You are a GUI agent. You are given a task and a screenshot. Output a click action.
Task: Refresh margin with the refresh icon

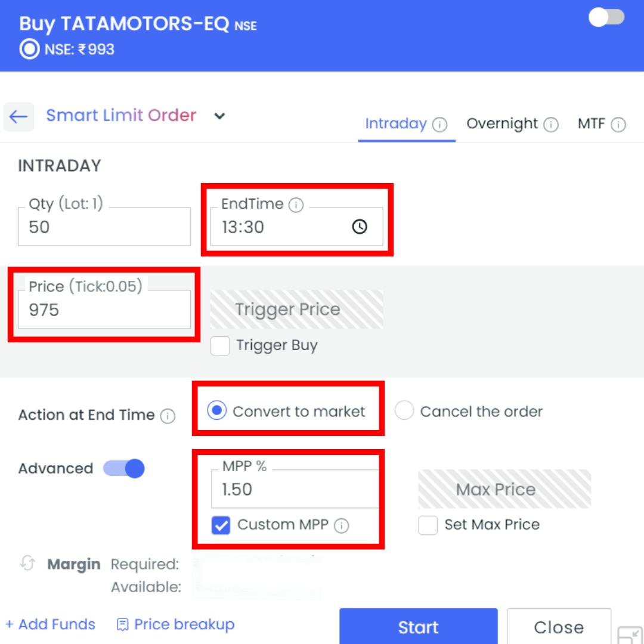27,563
